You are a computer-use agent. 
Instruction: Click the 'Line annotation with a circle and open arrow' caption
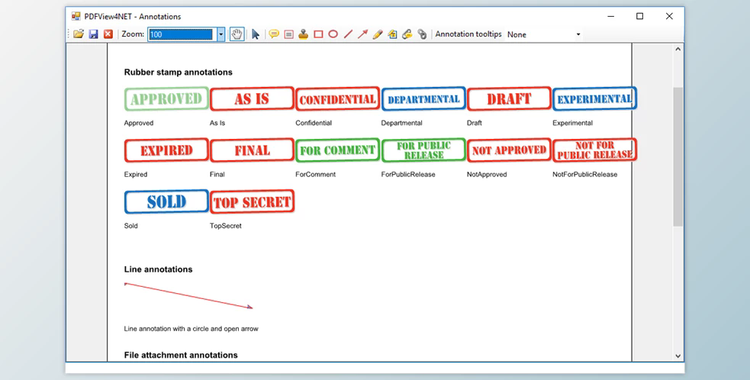pyautogui.click(x=191, y=329)
